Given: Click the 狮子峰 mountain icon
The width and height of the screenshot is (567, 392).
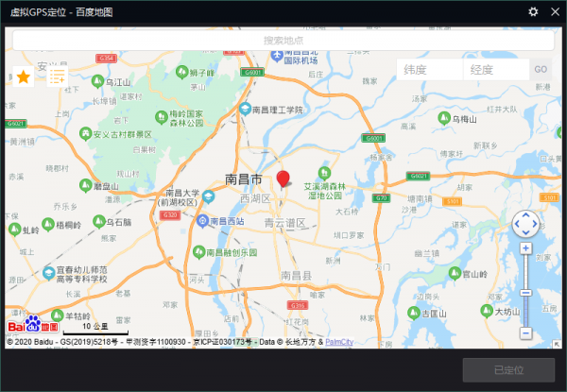Looking at the screenshot, I should click(181, 72).
